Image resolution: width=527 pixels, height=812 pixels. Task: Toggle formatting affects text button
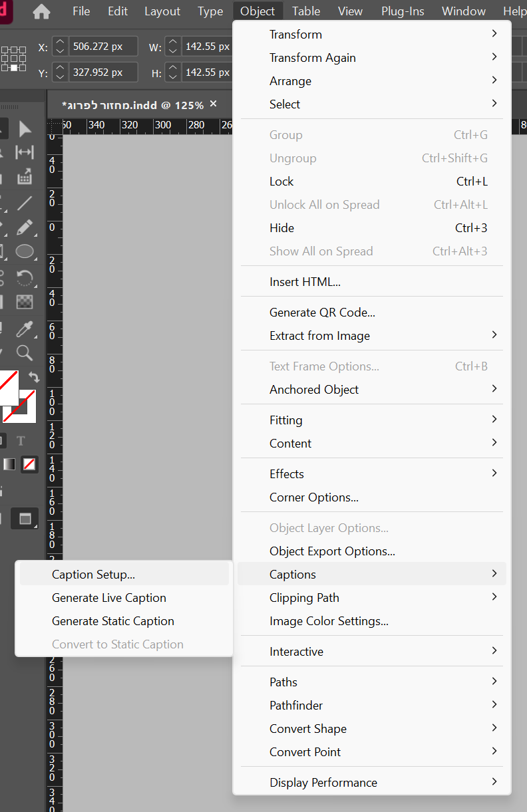tap(21, 441)
